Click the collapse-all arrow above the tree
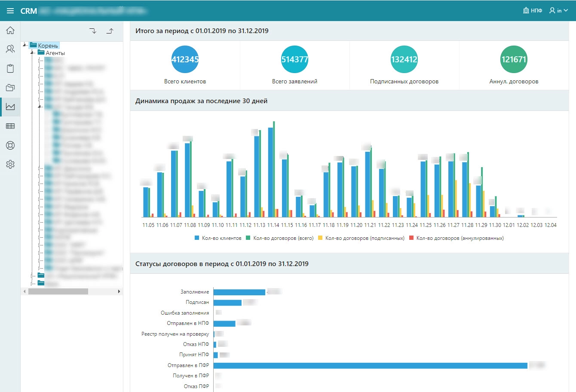The height and width of the screenshot is (392, 576). (110, 31)
